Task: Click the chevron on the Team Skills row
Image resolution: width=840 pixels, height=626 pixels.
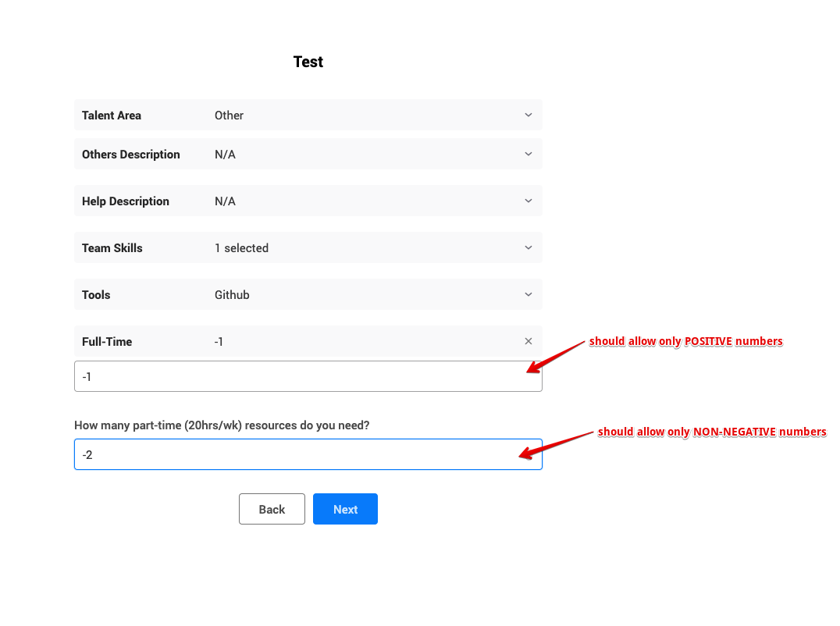Action: 529,247
